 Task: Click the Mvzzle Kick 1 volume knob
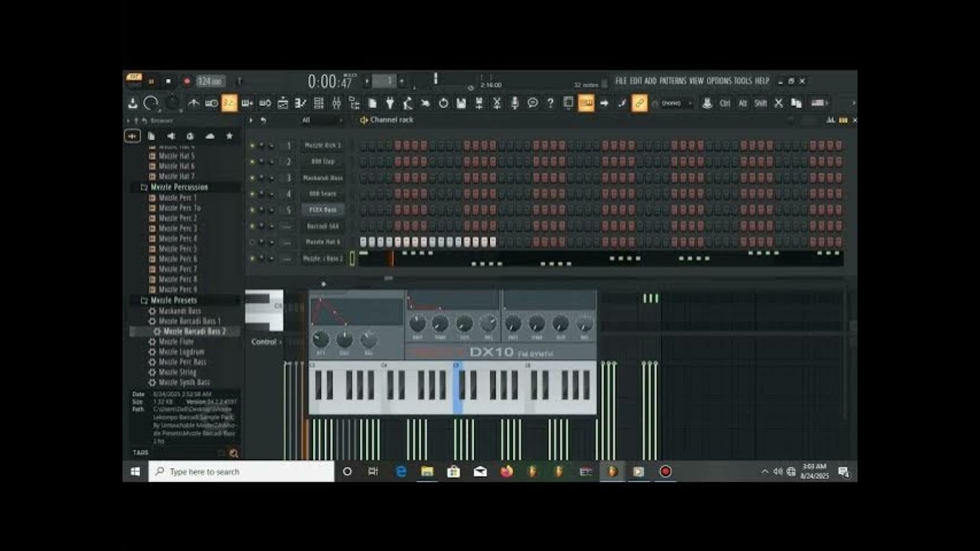[x=270, y=145]
